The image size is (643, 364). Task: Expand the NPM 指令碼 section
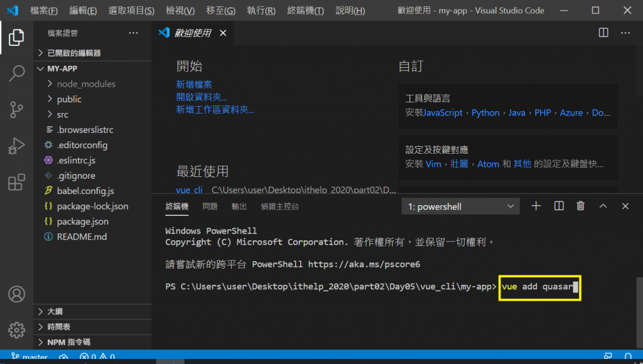(92, 342)
